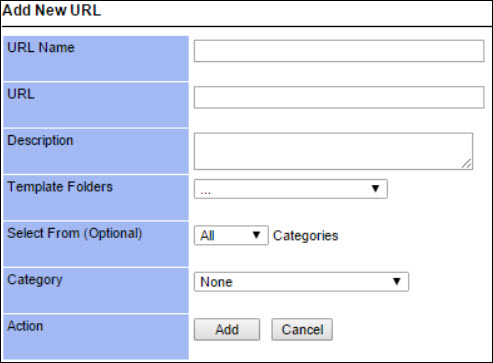Open the Template Folders dropdown

pos(291,189)
